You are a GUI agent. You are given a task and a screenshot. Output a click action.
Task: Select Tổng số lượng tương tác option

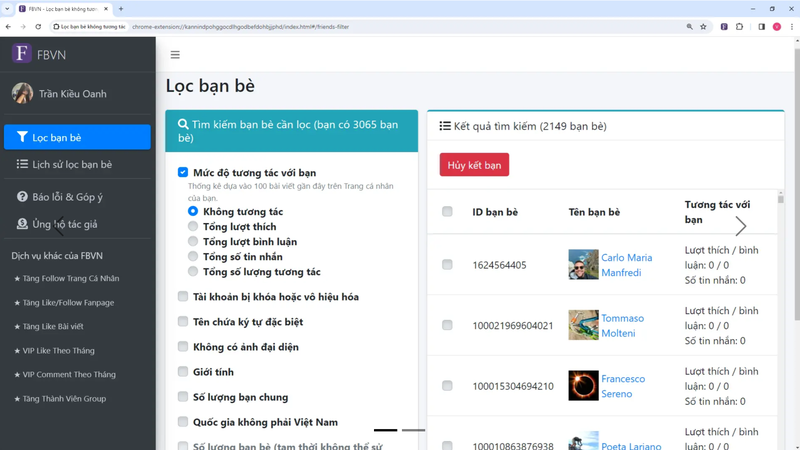coord(193,271)
